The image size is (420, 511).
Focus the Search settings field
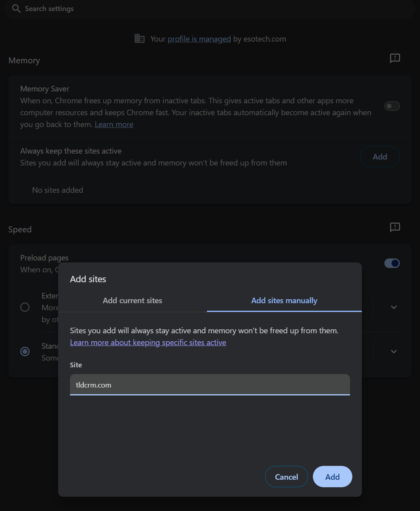point(210,9)
